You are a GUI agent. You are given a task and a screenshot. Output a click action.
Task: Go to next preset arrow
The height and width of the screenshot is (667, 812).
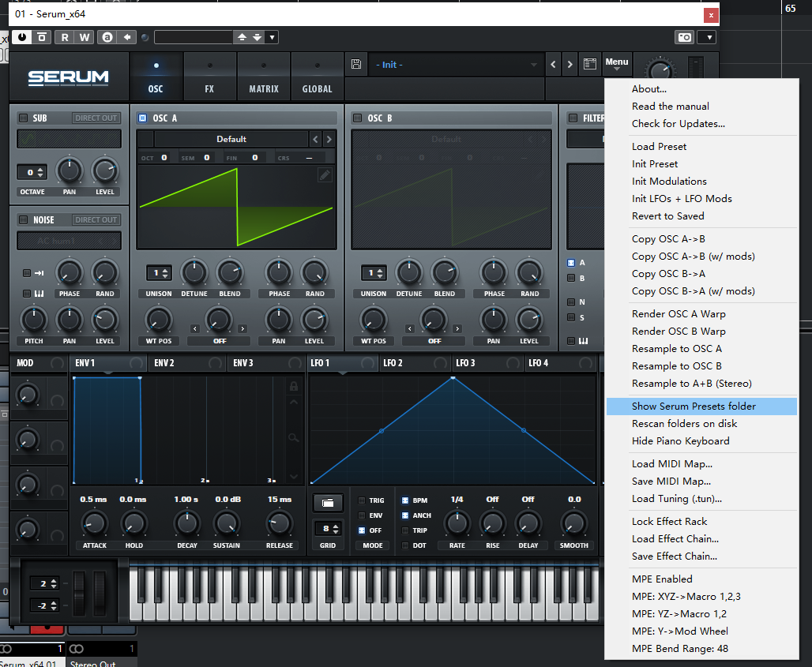(x=570, y=65)
